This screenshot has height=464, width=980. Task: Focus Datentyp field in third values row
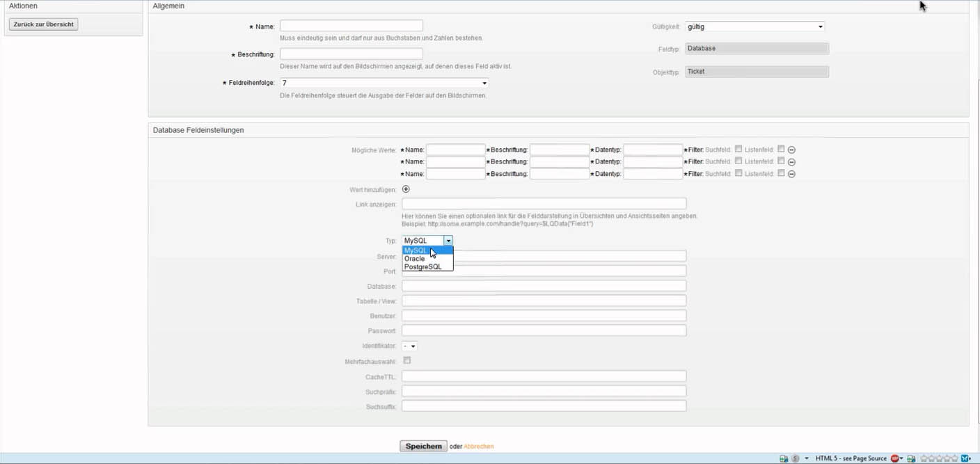(653, 174)
